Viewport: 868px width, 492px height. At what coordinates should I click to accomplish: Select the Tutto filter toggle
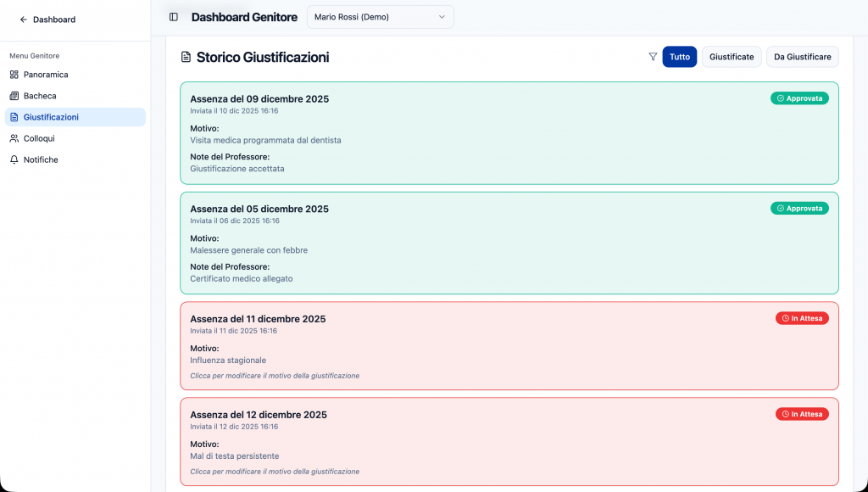pos(679,56)
